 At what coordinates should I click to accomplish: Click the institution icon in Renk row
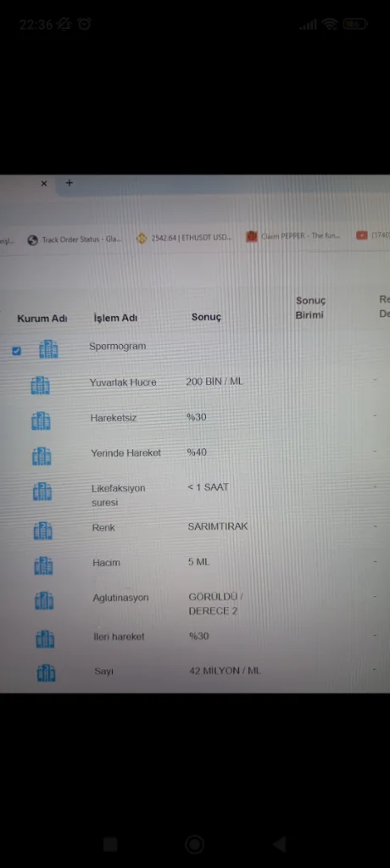42,531
